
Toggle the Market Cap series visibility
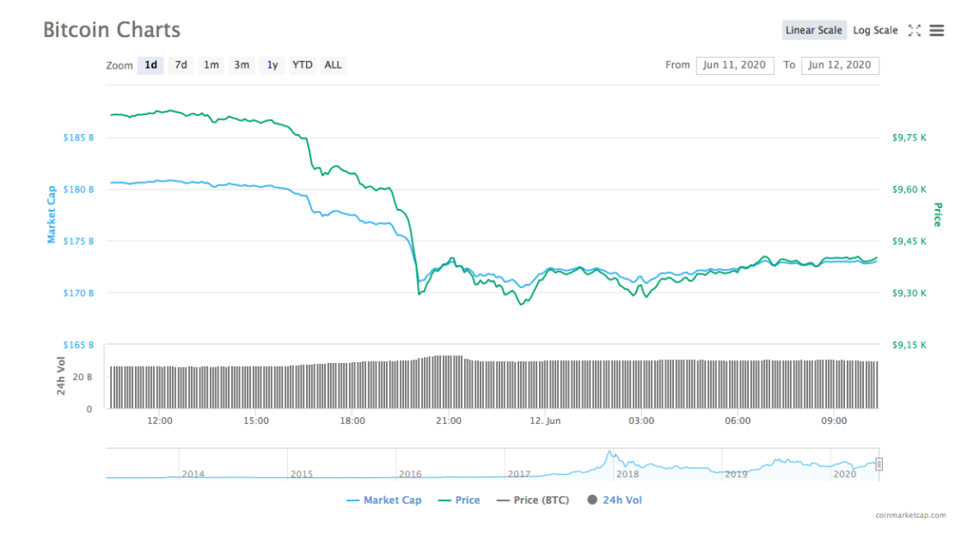coord(384,500)
